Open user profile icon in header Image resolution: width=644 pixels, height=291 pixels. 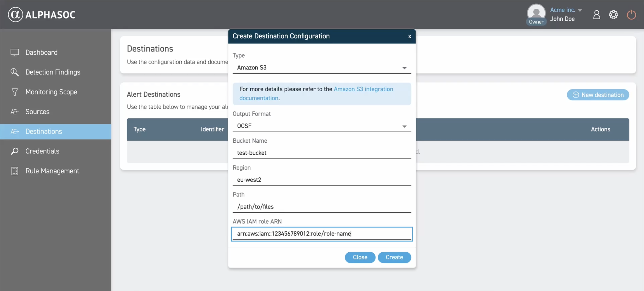[x=596, y=14]
